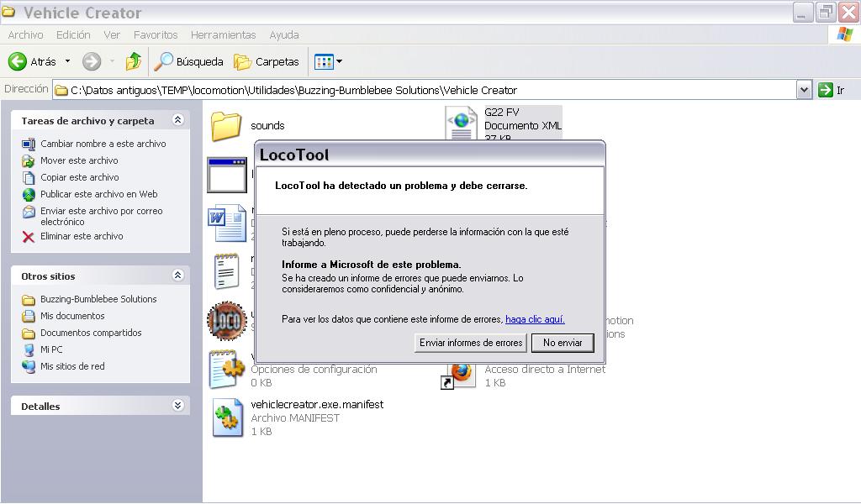Select the G22 FV XML document icon
This screenshot has width=861, height=504.
point(461,123)
